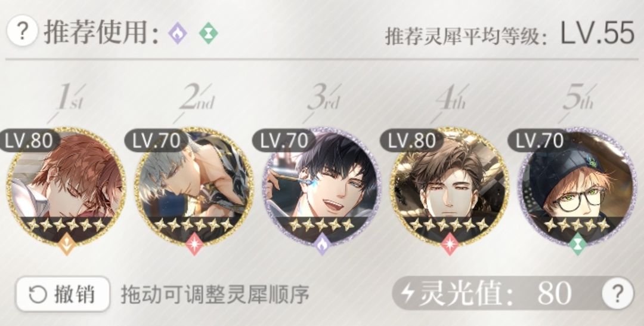The width and height of the screenshot is (644, 326).
Task: Click the red star badge under second card
Action: [194, 244]
